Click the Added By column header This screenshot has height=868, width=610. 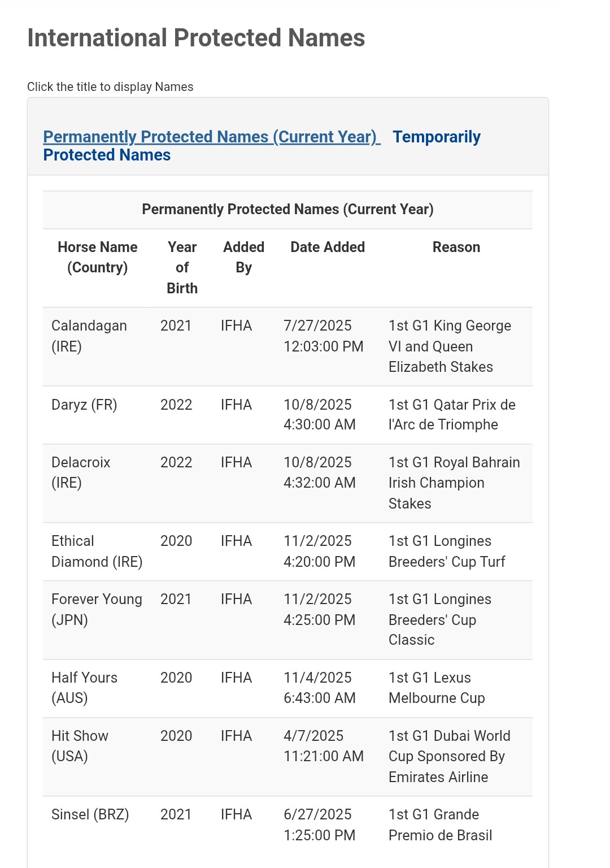(243, 257)
